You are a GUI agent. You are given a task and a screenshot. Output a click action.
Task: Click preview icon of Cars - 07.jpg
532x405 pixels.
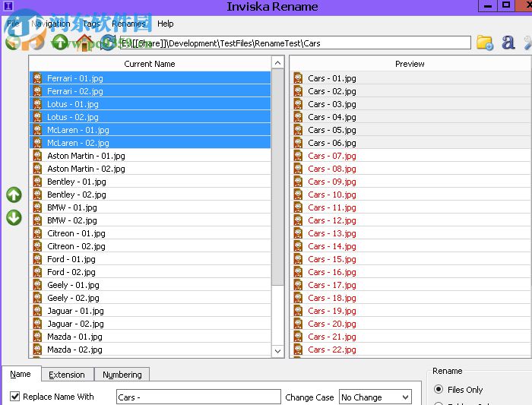click(x=298, y=156)
